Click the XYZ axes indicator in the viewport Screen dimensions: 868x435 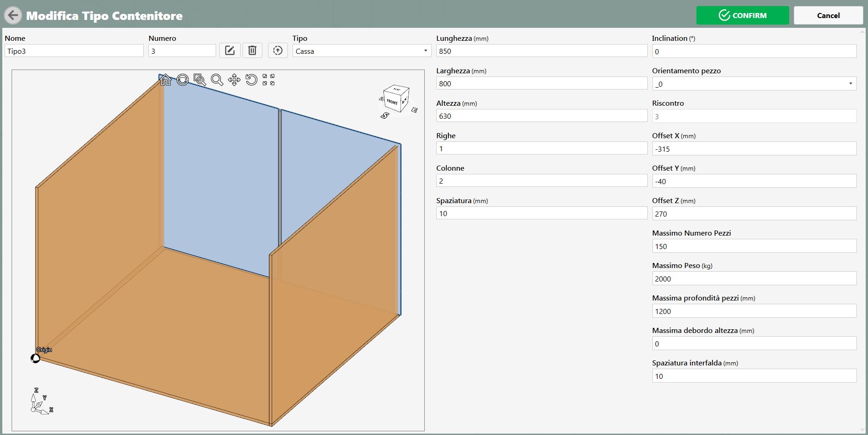click(41, 402)
